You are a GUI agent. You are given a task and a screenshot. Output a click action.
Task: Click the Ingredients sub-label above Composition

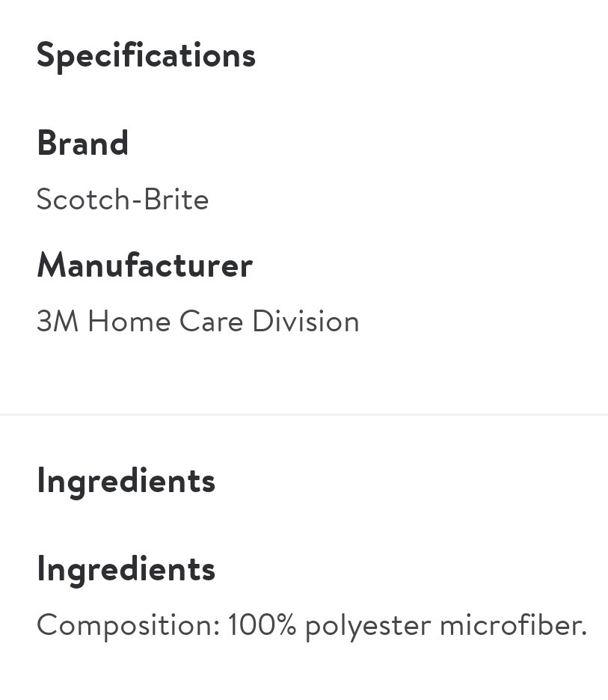coord(126,570)
